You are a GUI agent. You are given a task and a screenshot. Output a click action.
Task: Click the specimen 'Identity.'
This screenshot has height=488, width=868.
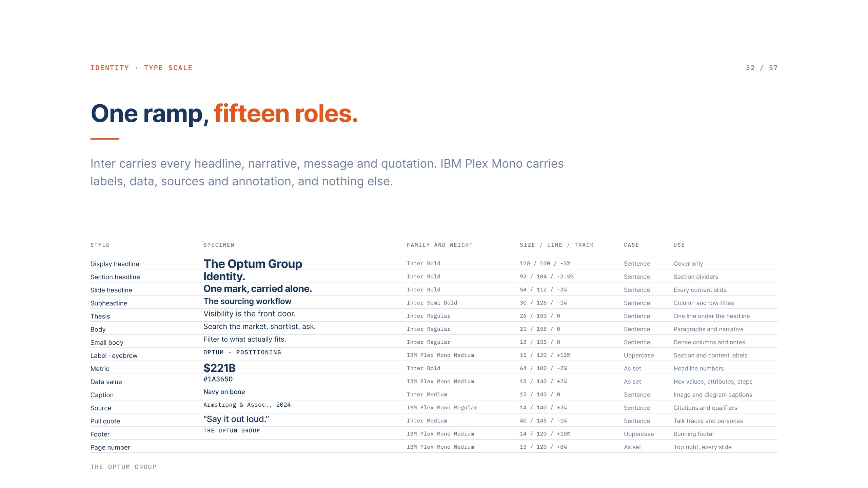click(224, 277)
